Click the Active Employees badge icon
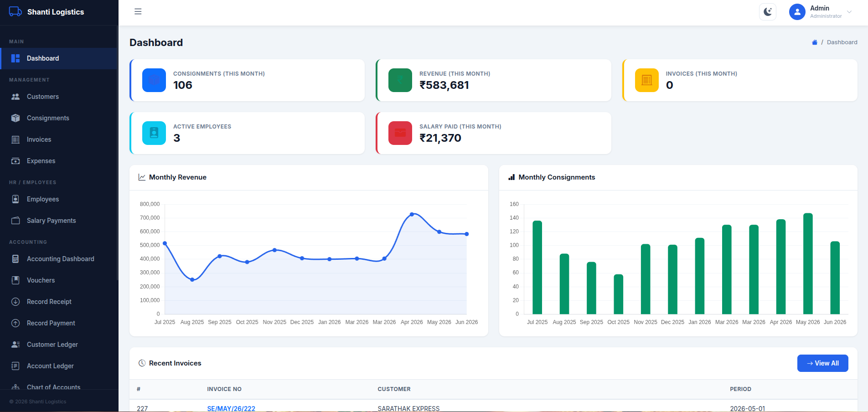Screen dimensions: 868x412 (x=154, y=133)
